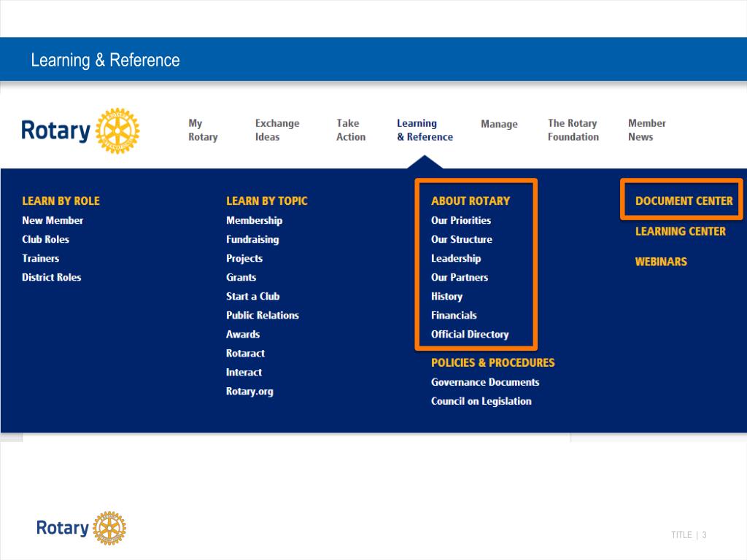
Task: Click the Rotary.org link
Action: pyautogui.click(x=249, y=392)
